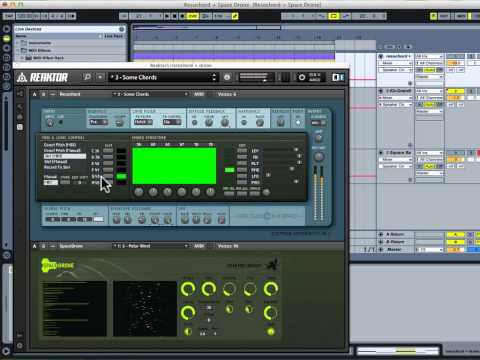480x360 pixels.
Task: Turn the first large yellow-green SpaceDrone knob
Action: pyautogui.click(x=188, y=289)
